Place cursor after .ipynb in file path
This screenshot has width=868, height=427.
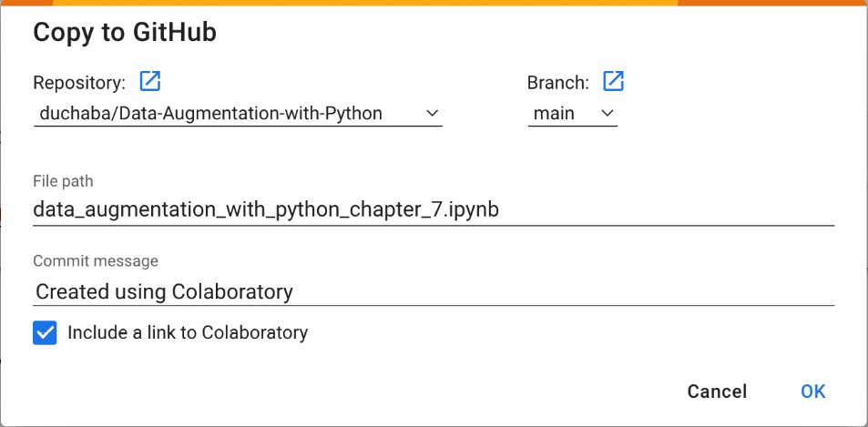[x=500, y=210]
